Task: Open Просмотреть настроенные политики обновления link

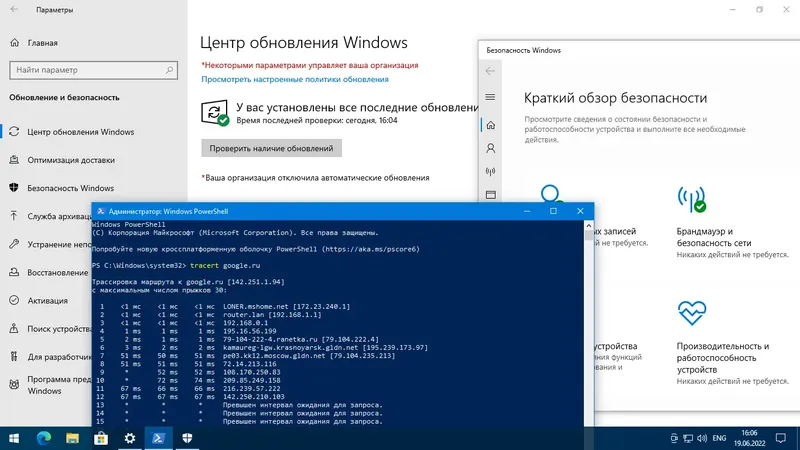Action: click(295, 79)
